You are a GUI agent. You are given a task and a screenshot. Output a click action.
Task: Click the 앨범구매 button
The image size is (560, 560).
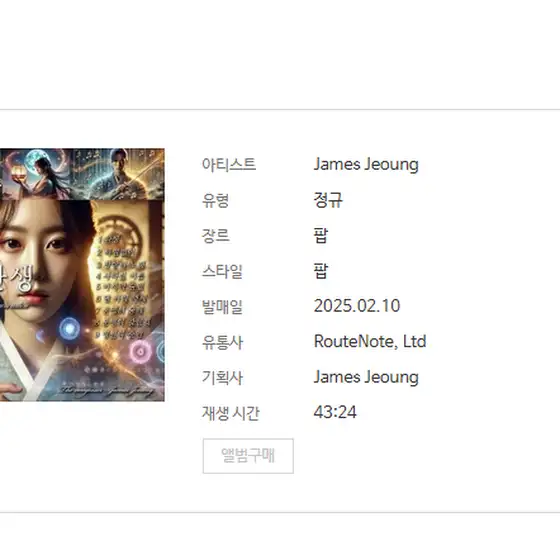pyautogui.click(x=248, y=456)
